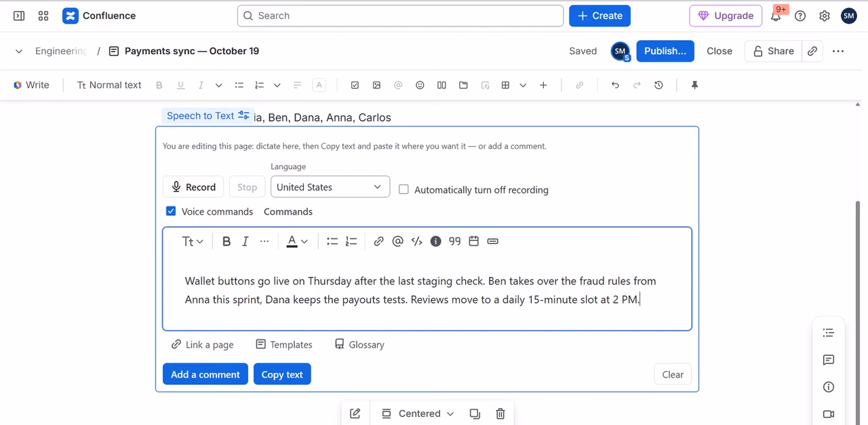This screenshot has width=868, height=425.
Task: Expand the table options chevron in main toolbar
Action: click(x=523, y=85)
